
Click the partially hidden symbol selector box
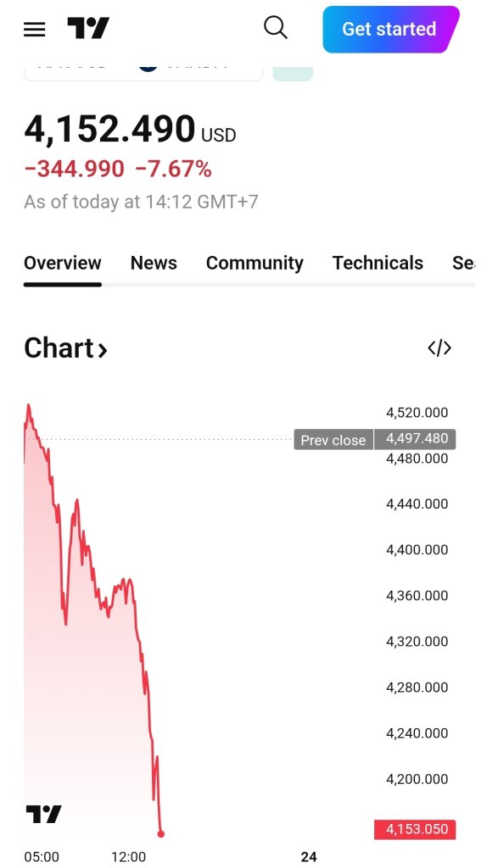tap(143, 73)
